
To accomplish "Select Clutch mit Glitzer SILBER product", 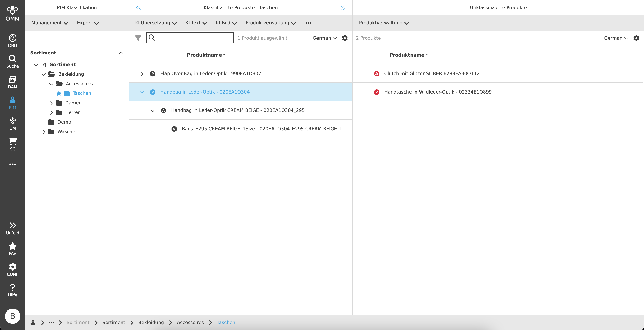I will point(431,74).
